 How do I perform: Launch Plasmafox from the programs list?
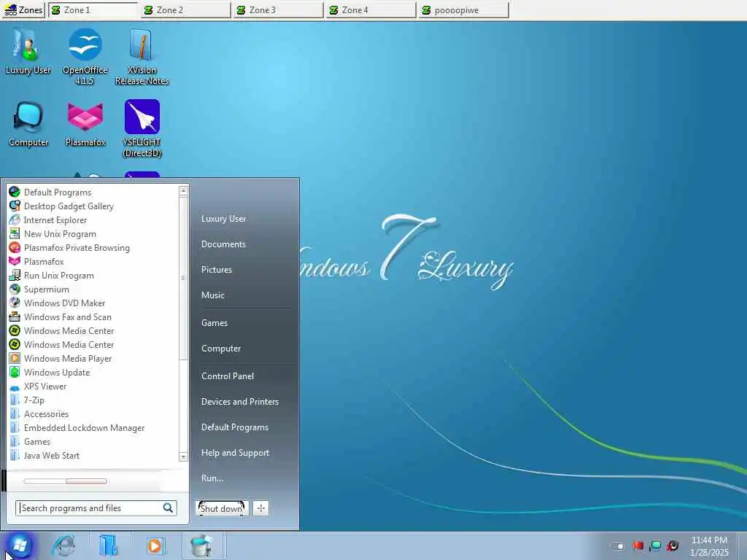(43, 262)
